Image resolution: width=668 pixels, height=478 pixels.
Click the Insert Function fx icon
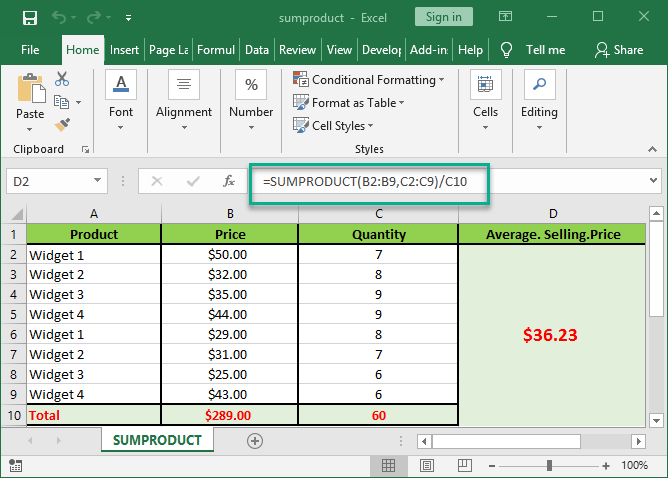click(229, 181)
